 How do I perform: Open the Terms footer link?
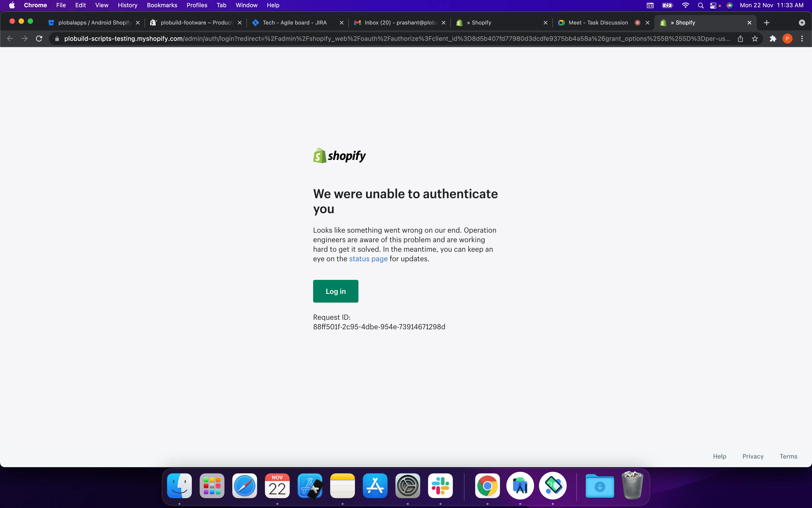pos(788,456)
